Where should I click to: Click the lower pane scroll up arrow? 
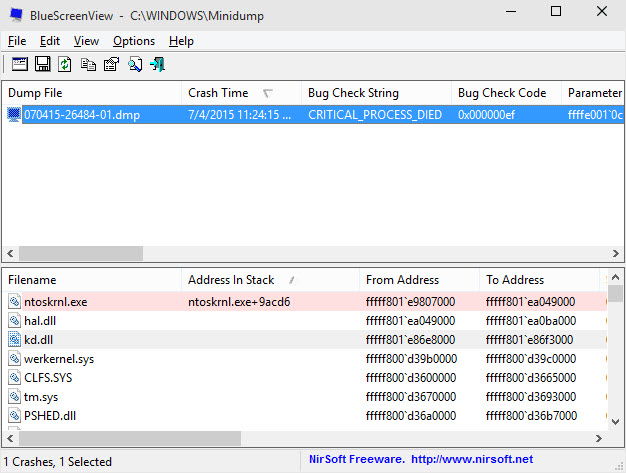[x=615, y=277]
